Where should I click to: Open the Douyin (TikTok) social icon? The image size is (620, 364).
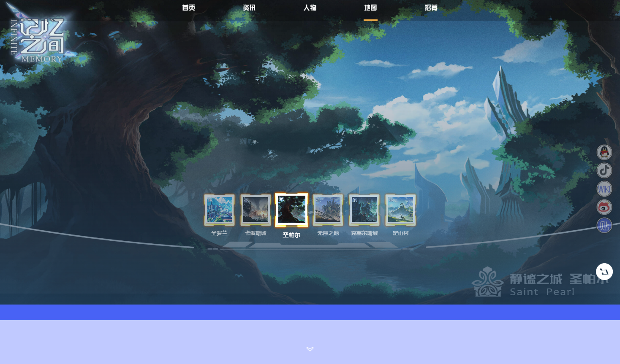coord(604,170)
